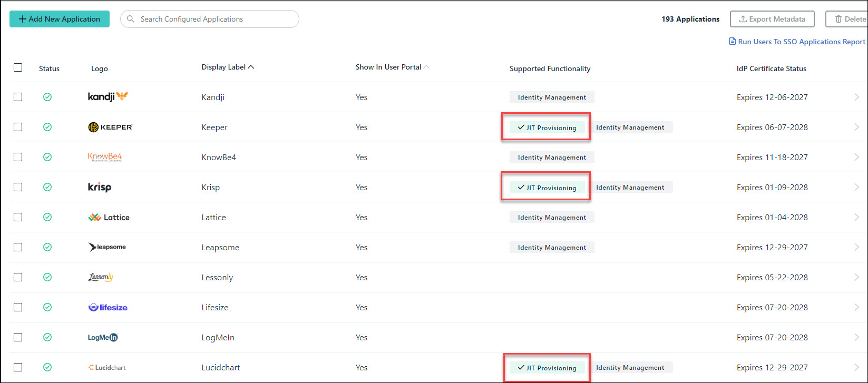The height and width of the screenshot is (383, 868).
Task: Click the Lattice application logo
Action: coord(109,217)
